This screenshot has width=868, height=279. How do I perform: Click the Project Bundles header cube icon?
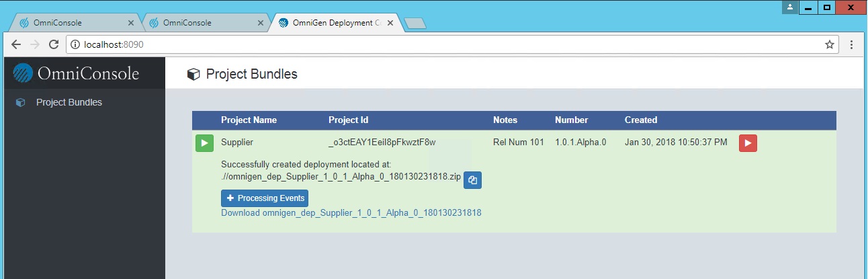click(x=193, y=74)
